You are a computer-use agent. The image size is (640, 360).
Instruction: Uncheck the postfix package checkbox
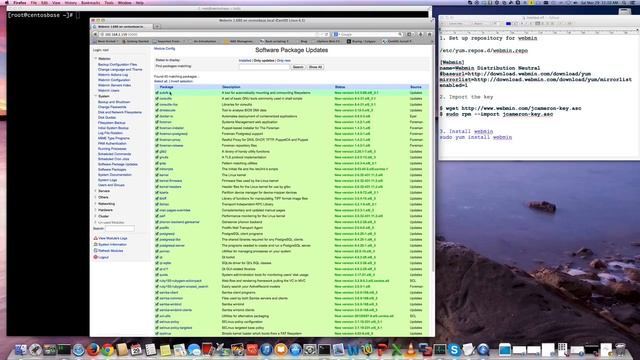click(x=157, y=228)
